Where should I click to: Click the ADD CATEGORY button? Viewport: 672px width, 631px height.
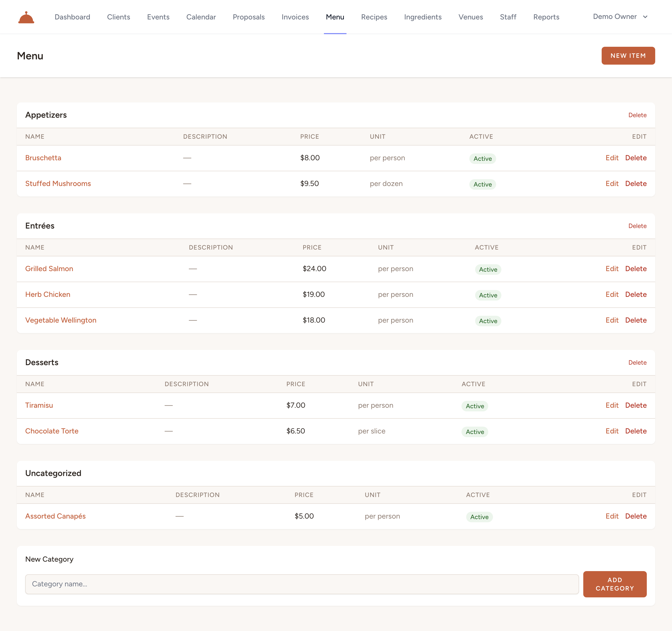[615, 584]
